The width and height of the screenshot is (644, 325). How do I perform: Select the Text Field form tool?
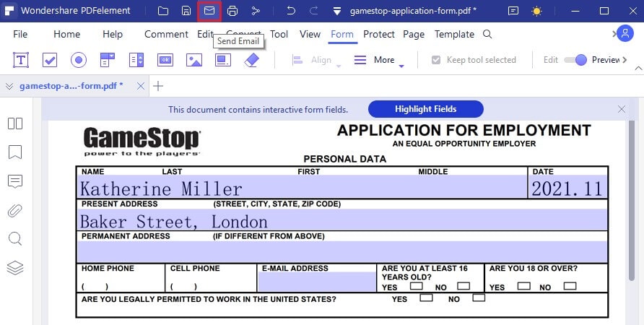[21, 60]
